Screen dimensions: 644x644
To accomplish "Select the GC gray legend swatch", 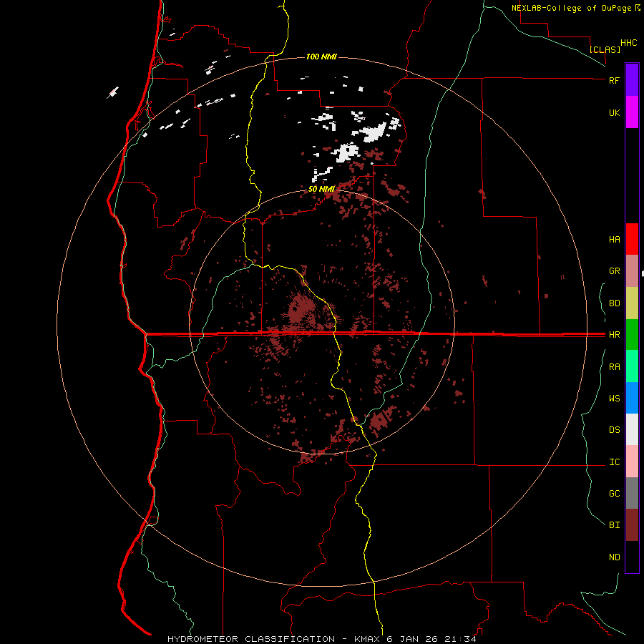I will (x=632, y=493).
